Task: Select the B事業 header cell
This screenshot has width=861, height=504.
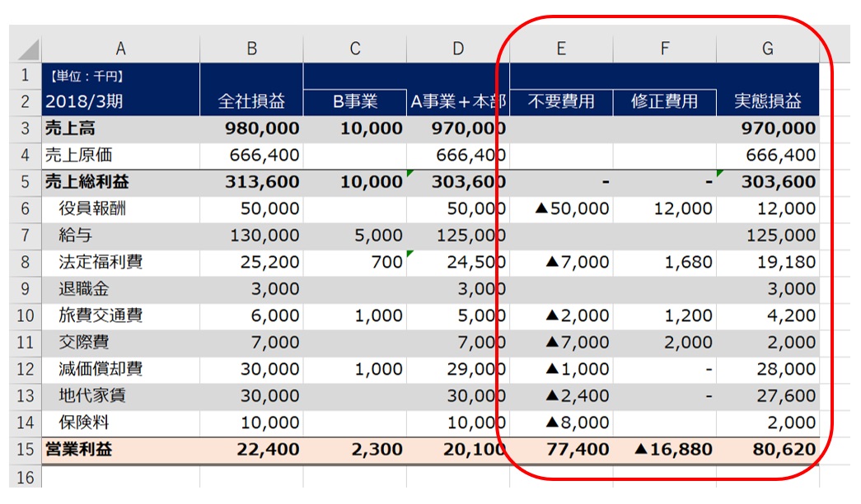Action: click(x=354, y=101)
